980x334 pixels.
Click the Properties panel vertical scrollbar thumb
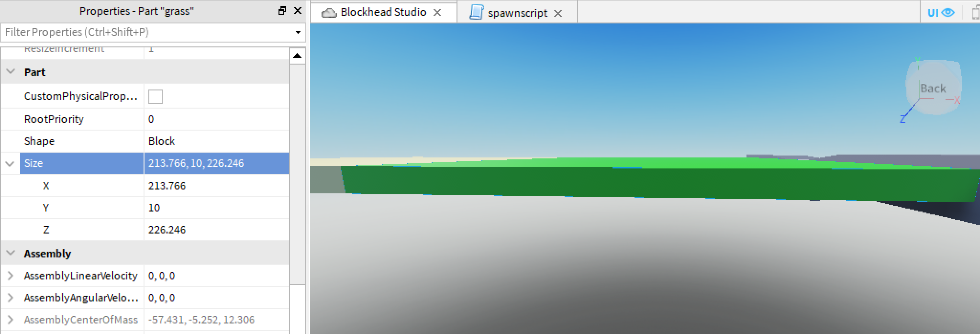point(297,175)
